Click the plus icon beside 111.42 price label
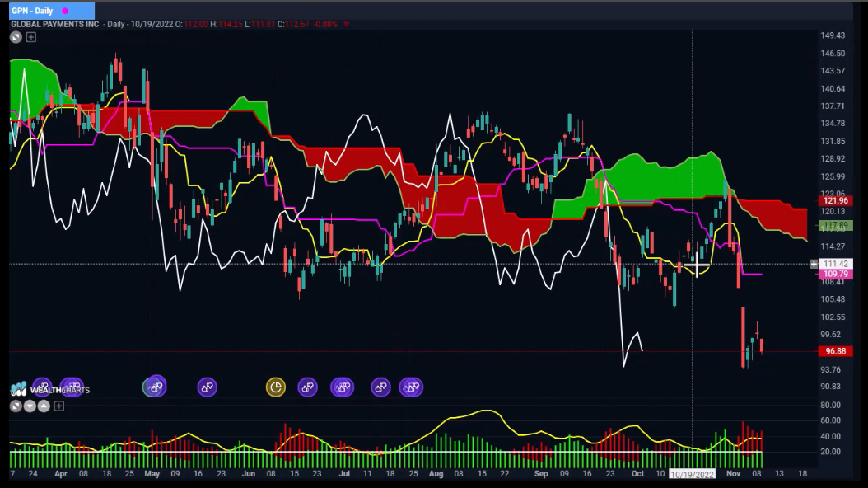This screenshot has width=868, height=488. point(814,264)
